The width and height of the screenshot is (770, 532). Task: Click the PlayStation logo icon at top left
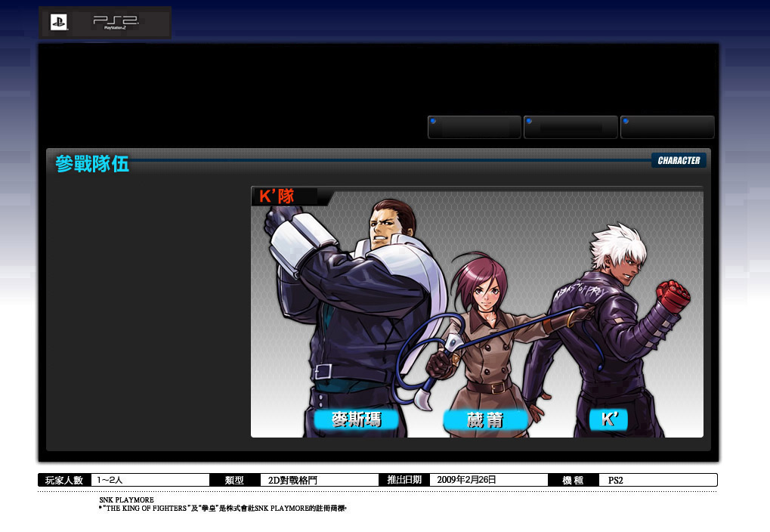(x=59, y=23)
